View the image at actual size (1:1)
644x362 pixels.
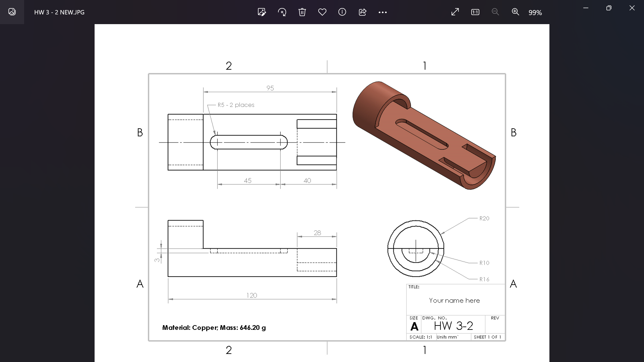click(x=475, y=12)
